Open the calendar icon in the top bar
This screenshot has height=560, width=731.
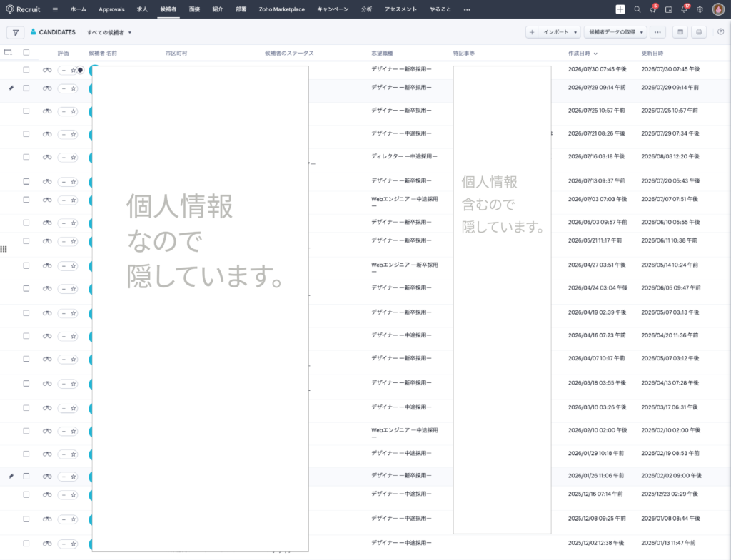[x=668, y=9]
